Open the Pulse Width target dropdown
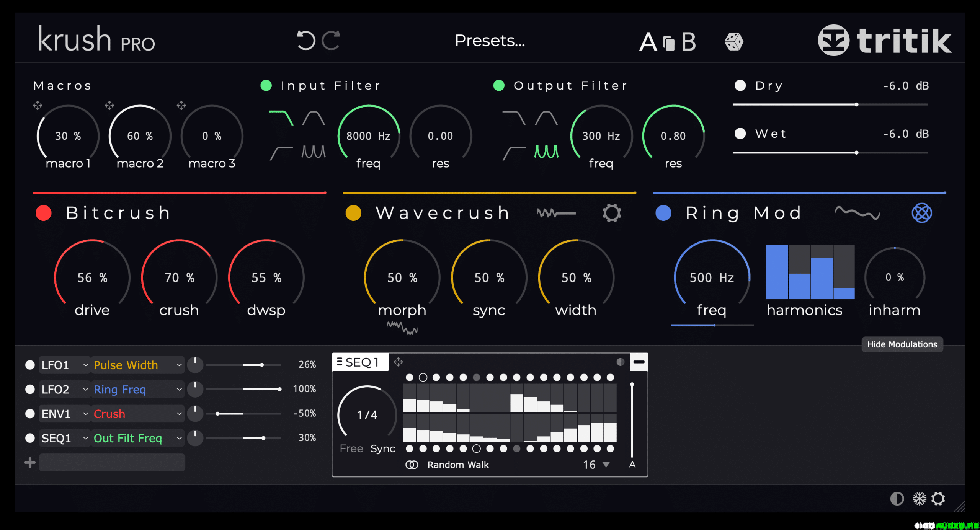 pos(137,365)
